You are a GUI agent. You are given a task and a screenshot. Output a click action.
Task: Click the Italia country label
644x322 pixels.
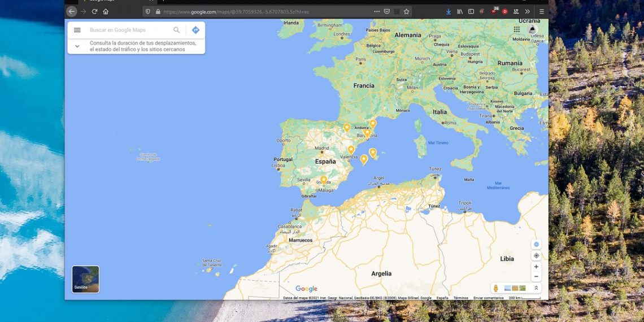tap(440, 112)
